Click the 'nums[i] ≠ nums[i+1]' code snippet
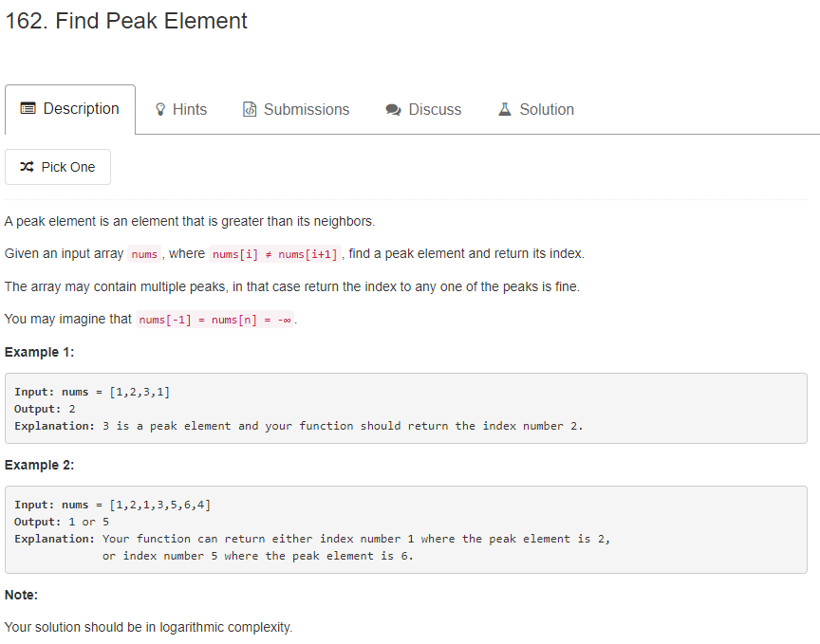This screenshot has width=820, height=644. (x=275, y=254)
